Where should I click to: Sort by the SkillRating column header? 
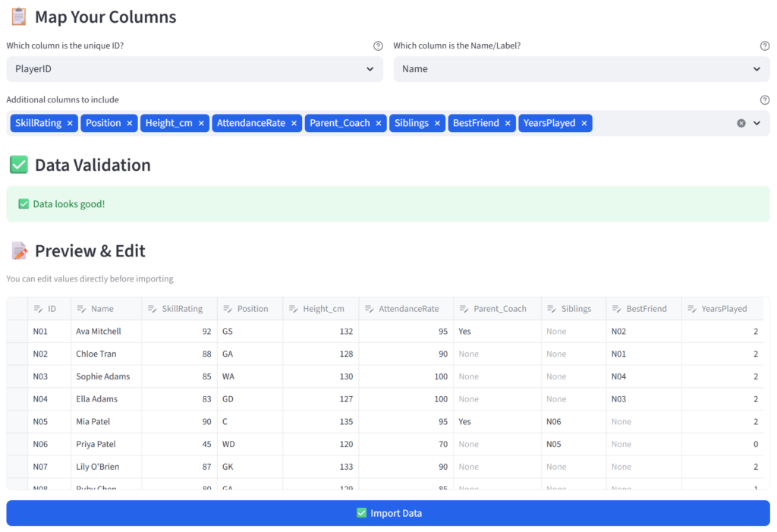tap(181, 309)
